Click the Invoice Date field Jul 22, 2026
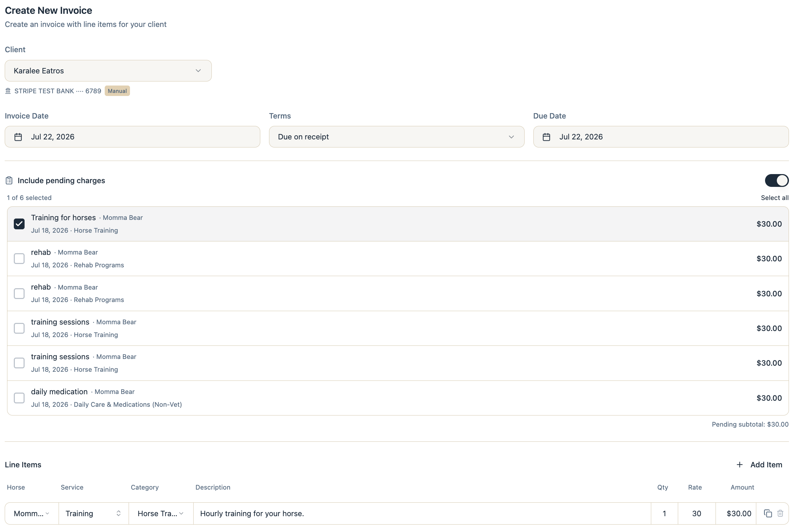This screenshot has height=532, width=794. click(x=132, y=137)
